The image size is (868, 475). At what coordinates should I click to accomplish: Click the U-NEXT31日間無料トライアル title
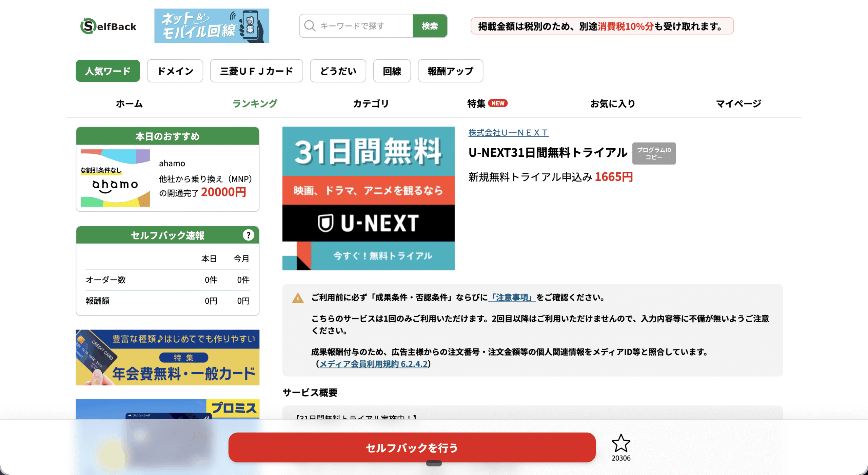548,153
